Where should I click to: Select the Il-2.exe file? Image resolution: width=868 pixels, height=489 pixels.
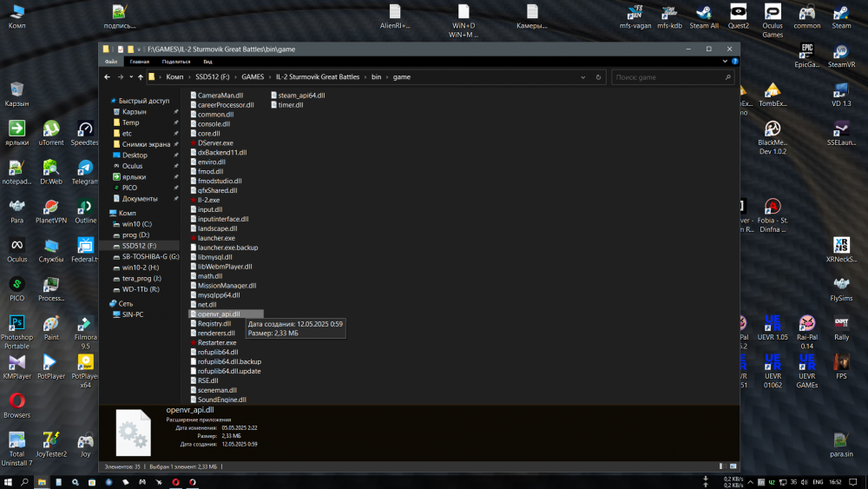point(207,200)
